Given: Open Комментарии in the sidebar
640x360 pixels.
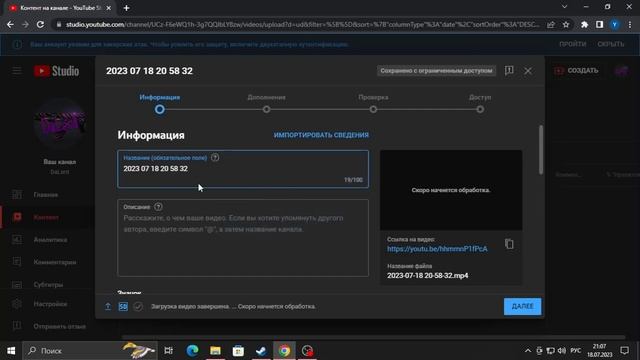Looking at the screenshot, I should [x=46, y=262].
